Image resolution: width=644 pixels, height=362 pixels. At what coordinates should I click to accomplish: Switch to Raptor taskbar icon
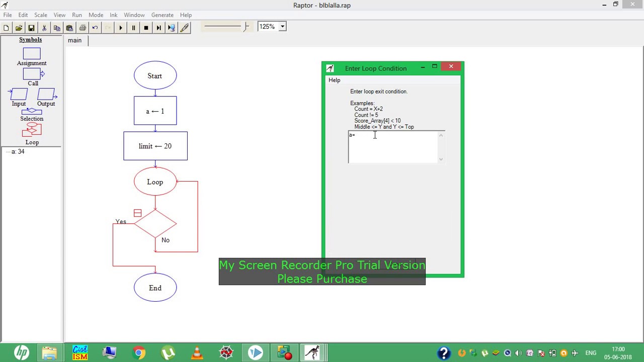[x=313, y=353]
